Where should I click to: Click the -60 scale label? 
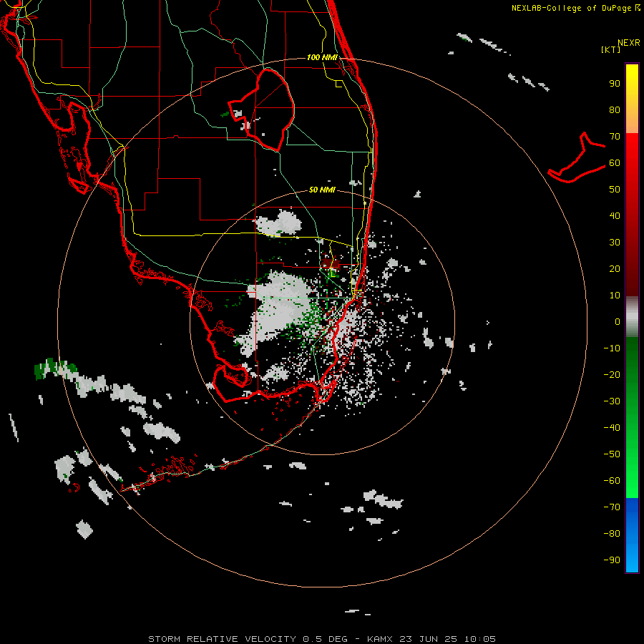[612, 481]
